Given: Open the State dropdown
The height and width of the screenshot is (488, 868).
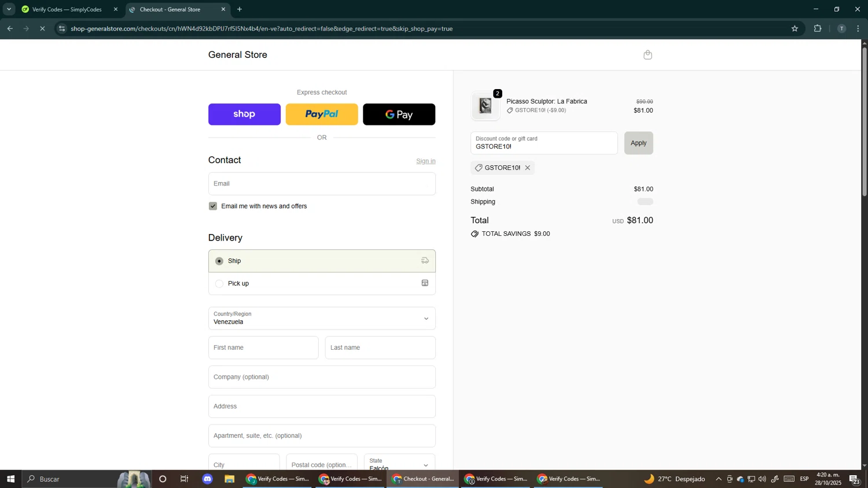Looking at the screenshot, I should click(x=399, y=463).
